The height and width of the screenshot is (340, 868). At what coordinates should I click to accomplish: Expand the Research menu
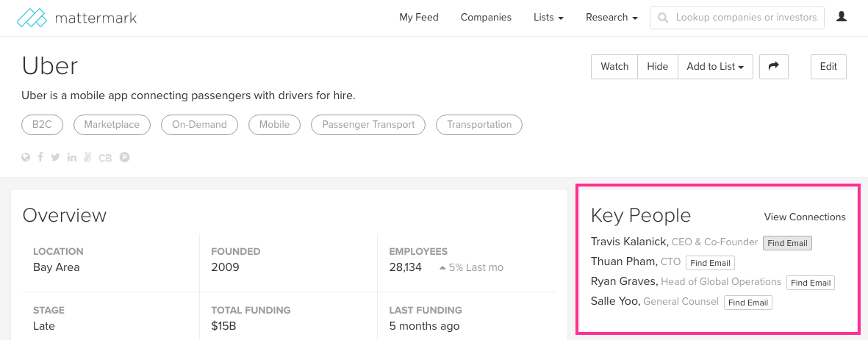[611, 18]
